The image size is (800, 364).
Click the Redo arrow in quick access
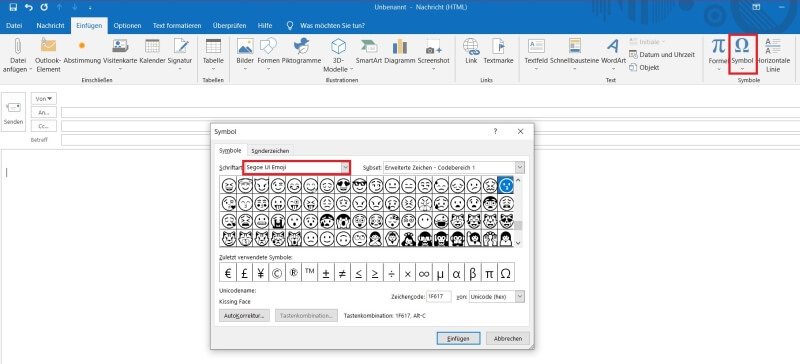pyautogui.click(x=44, y=7)
